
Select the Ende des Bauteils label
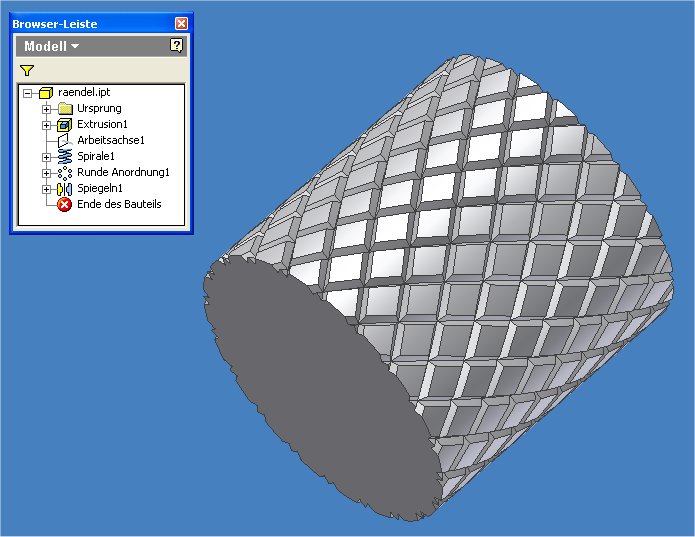tap(119, 204)
